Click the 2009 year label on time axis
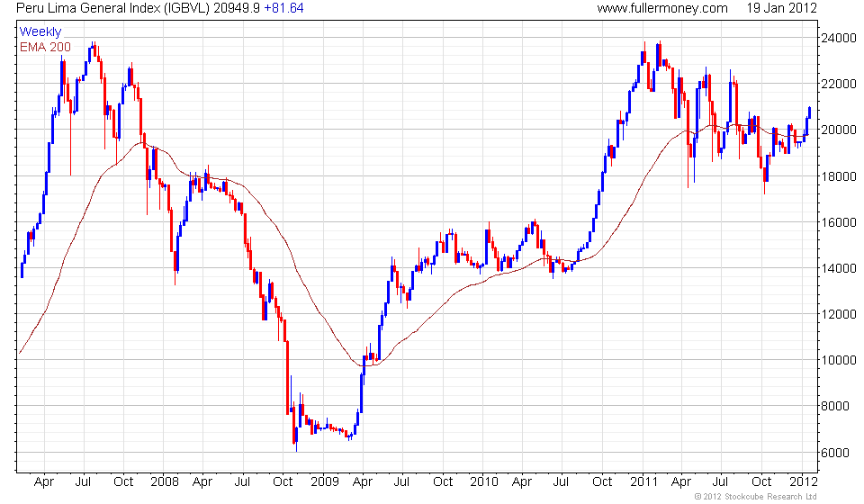Image resolution: width=864 pixels, height=504 pixels. (x=325, y=481)
